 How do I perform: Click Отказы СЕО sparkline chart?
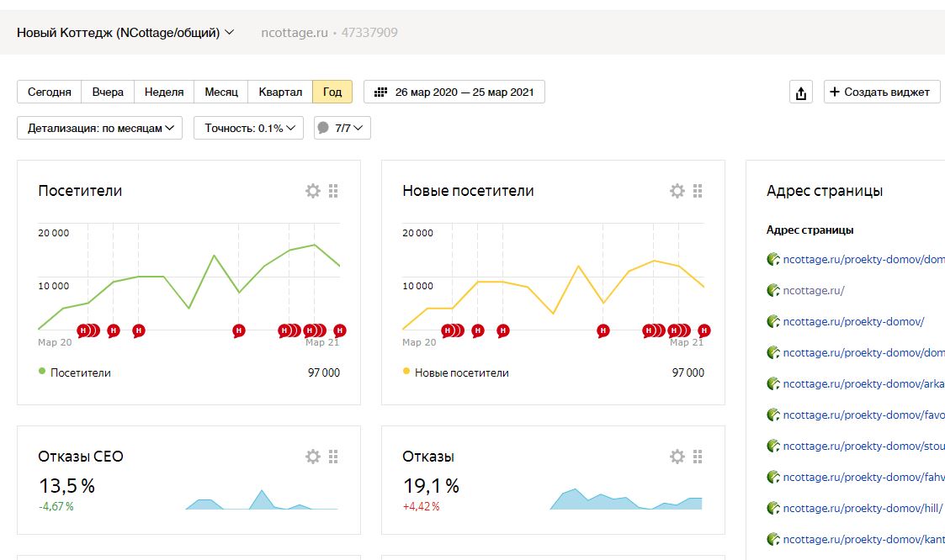[x=263, y=499]
